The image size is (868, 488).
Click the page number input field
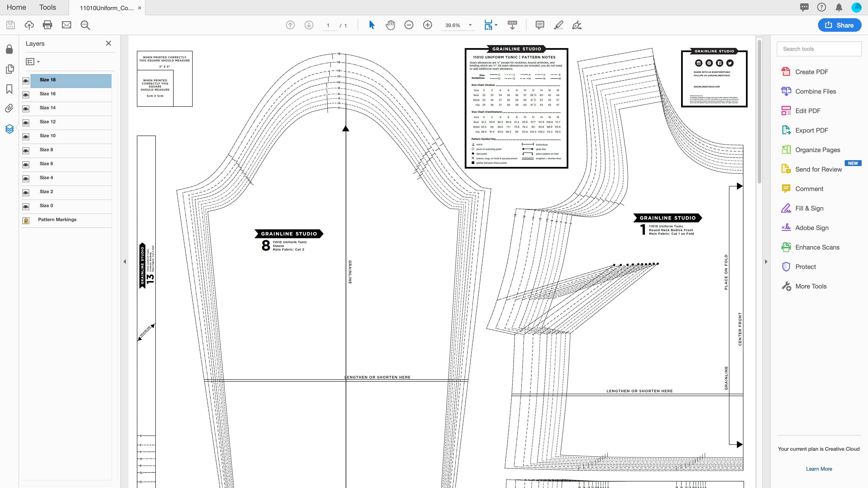point(330,25)
